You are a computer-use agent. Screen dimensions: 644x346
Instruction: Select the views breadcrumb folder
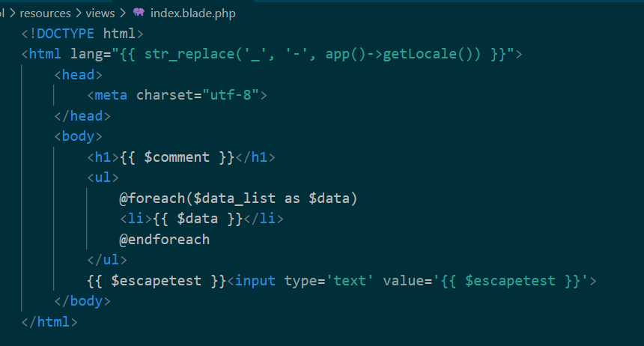click(x=100, y=13)
